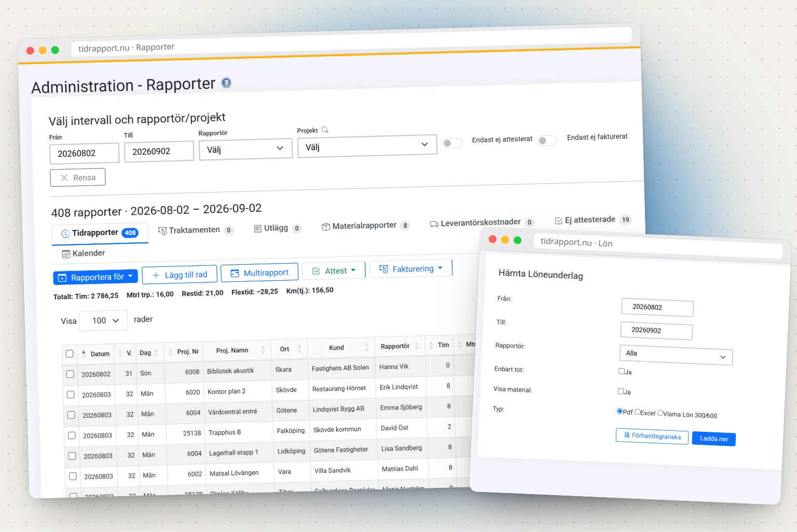797x532 pixels.
Task: Toggle Endast ej fakturerat switch
Action: pos(547,140)
